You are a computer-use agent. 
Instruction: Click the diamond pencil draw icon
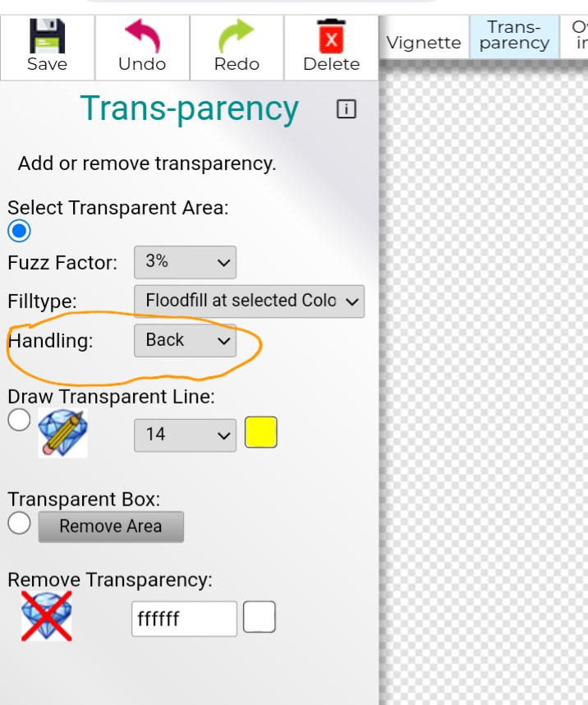[x=63, y=433]
